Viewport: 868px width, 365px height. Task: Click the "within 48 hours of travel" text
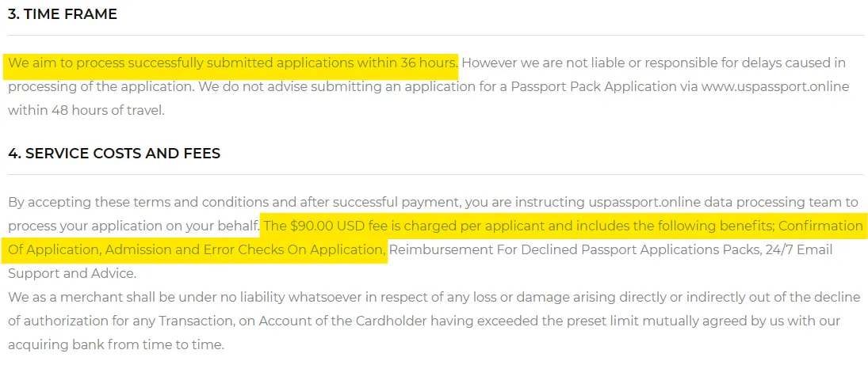click(x=86, y=110)
